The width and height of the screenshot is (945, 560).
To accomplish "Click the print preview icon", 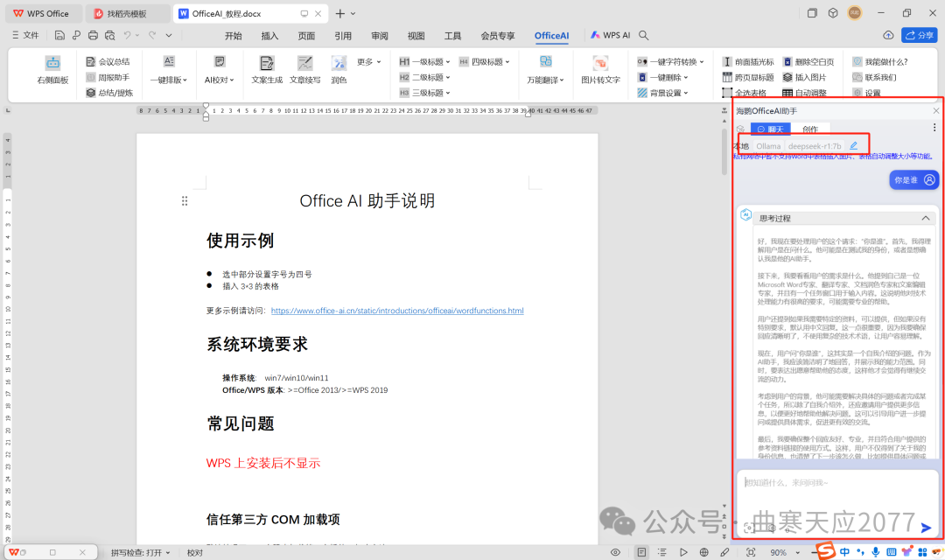I will click(x=109, y=36).
